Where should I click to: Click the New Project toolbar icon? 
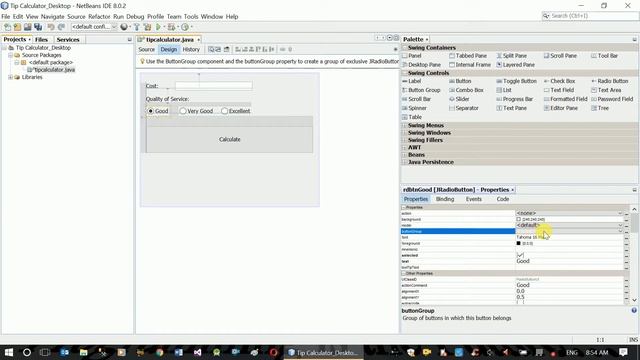click(17, 27)
